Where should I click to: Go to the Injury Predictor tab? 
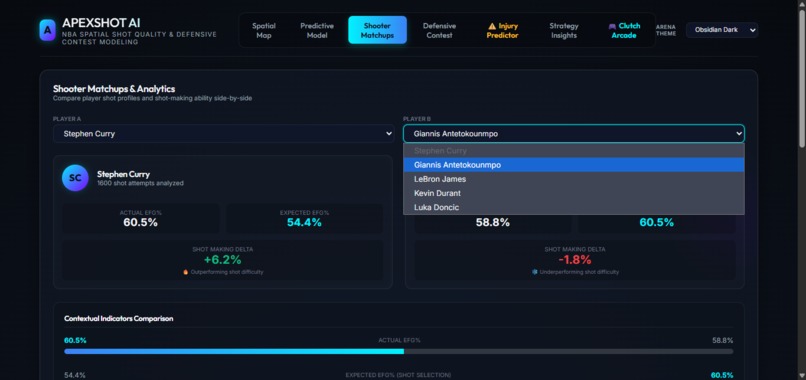502,30
